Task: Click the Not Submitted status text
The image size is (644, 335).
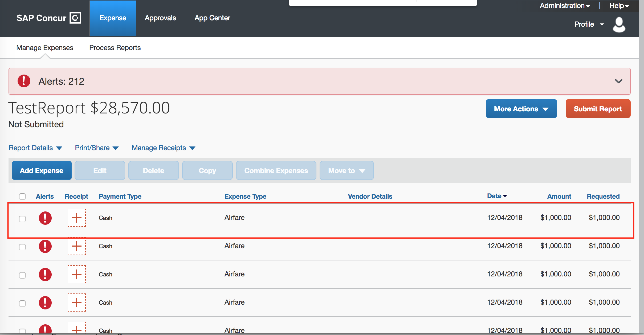Action: 36,124
